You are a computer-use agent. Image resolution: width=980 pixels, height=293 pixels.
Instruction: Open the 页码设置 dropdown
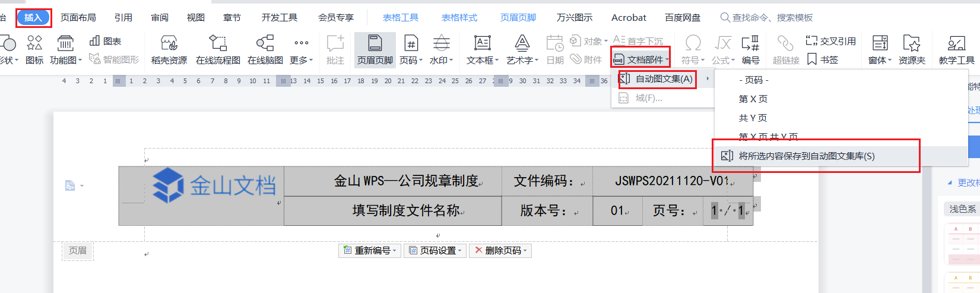point(435,251)
